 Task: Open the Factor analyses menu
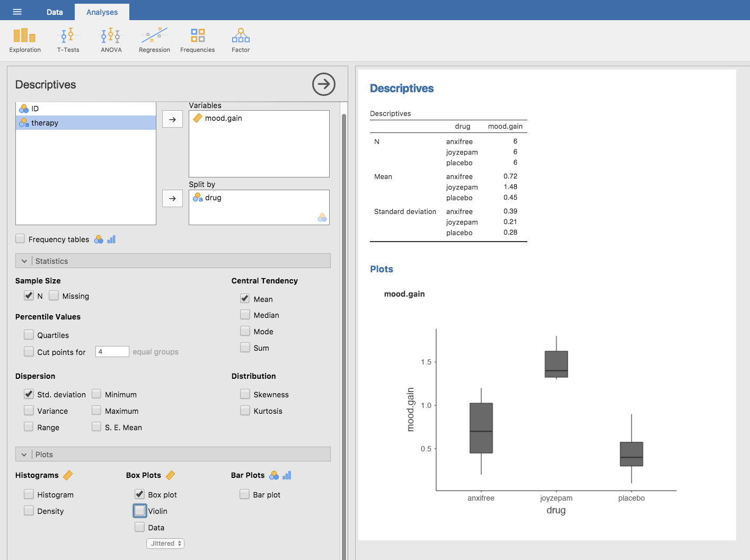[241, 41]
